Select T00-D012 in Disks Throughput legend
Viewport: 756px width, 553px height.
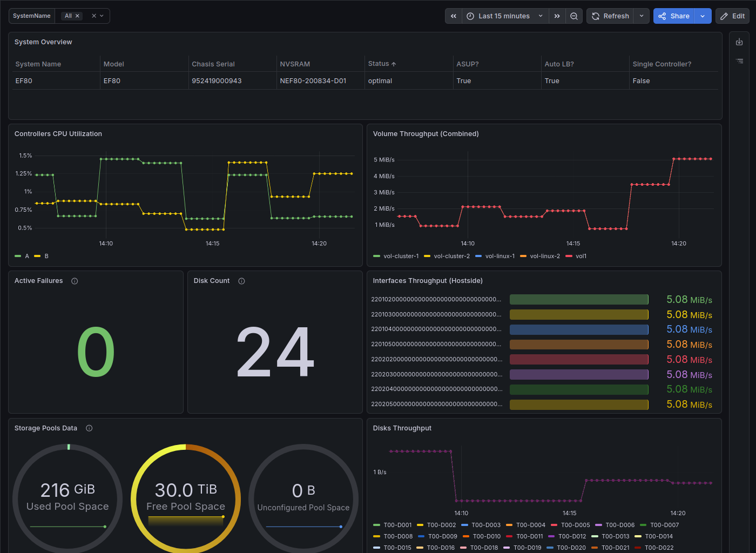coord(572,536)
